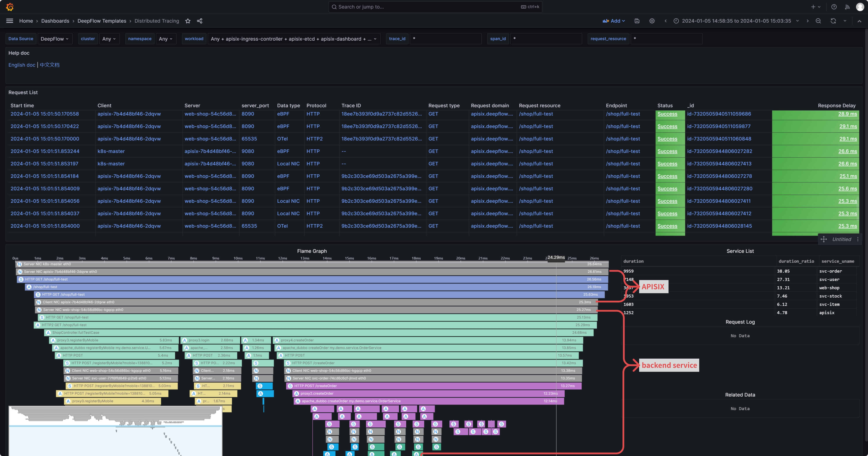Viewport: 868px width, 456px height.
Task: Share the Distributed Tracing dashboard
Action: (x=199, y=21)
